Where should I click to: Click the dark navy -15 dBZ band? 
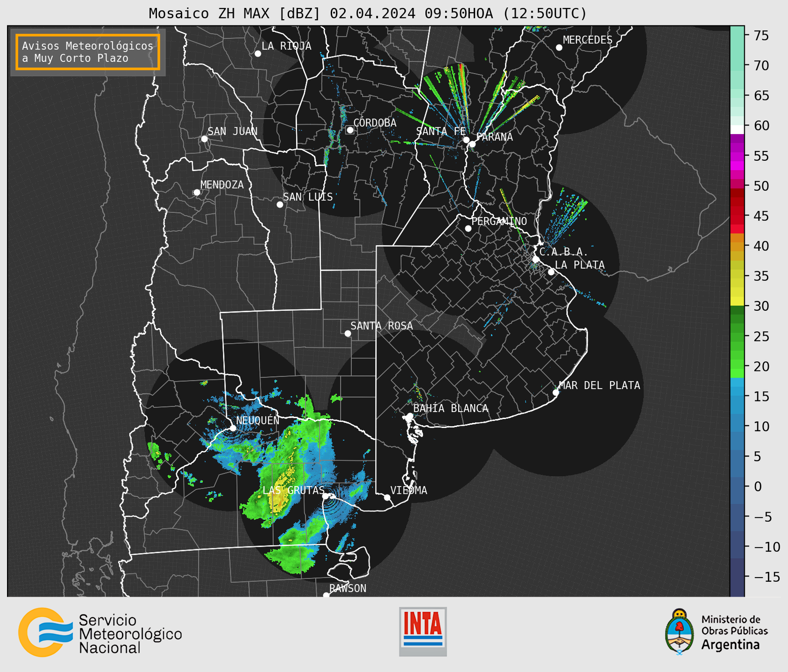click(737, 577)
